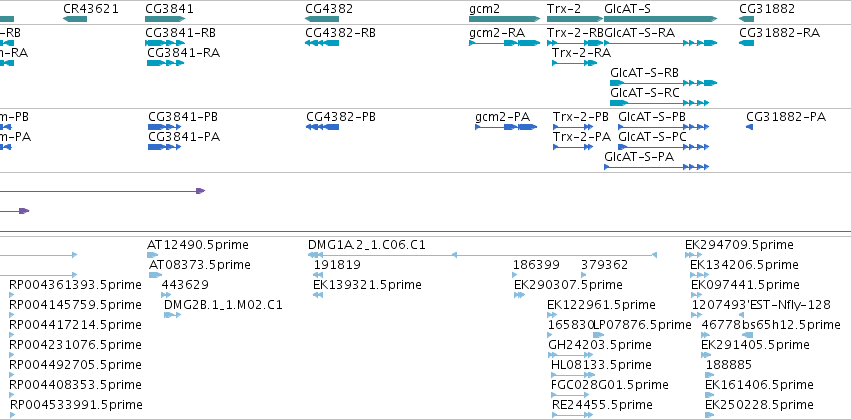Select the Trx-2 gene label
Viewport: 851px width, 420px height.
tap(564, 9)
